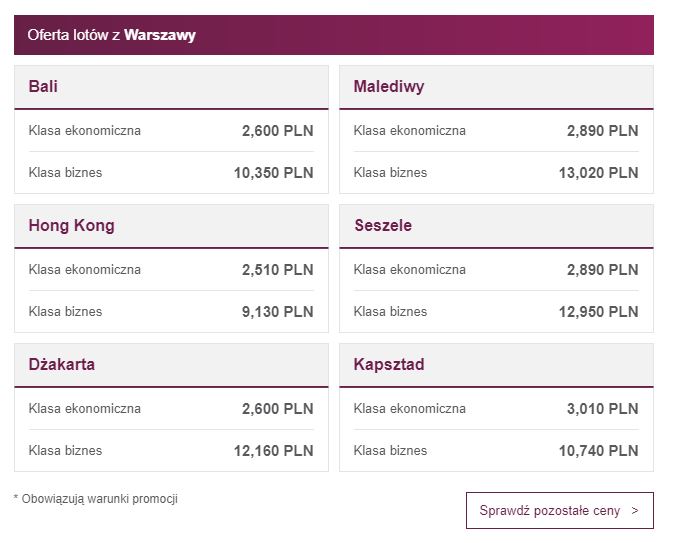The image size is (696, 543).
Task: Open the Dżakarta destination heading
Action: tap(62, 365)
